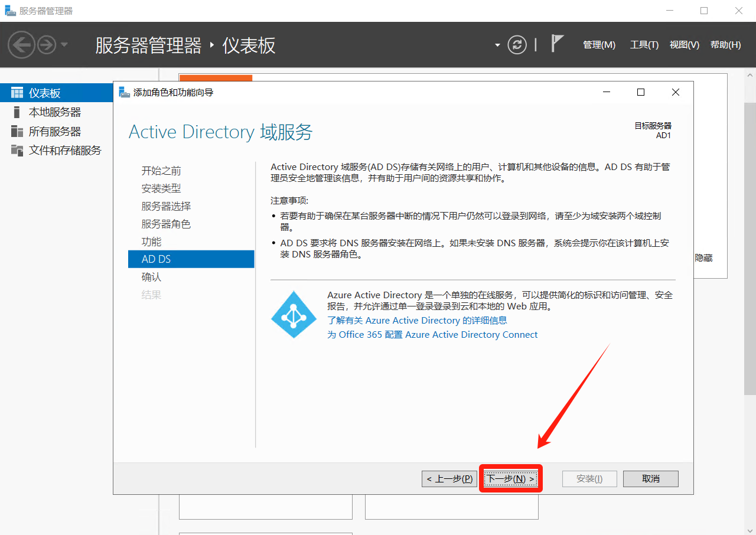Expand the small dropdown arrow beside refresh
This screenshot has height=535, width=756.
[x=497, y=45]
